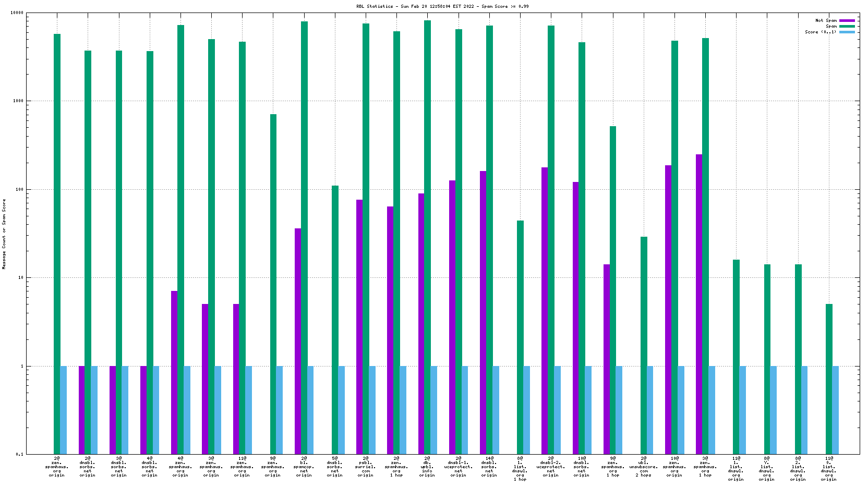
Task: Click the green Spam legend swatch
Action: 847,27
